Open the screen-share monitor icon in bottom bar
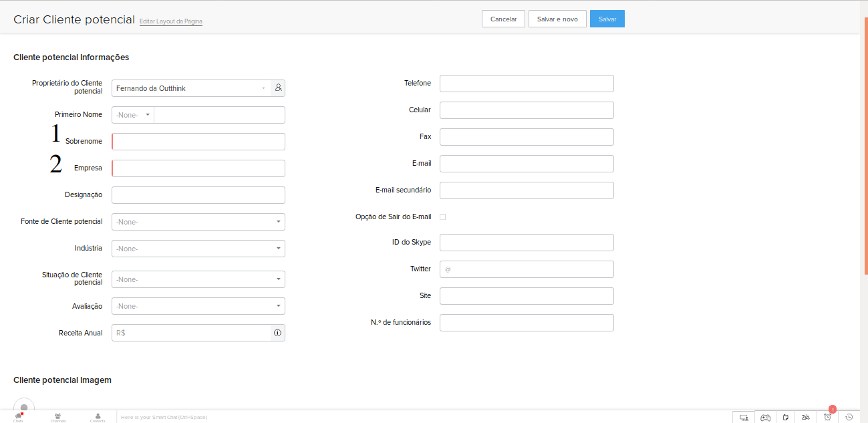This screenshot has height=423, width=868. click(x=744, y=417)
